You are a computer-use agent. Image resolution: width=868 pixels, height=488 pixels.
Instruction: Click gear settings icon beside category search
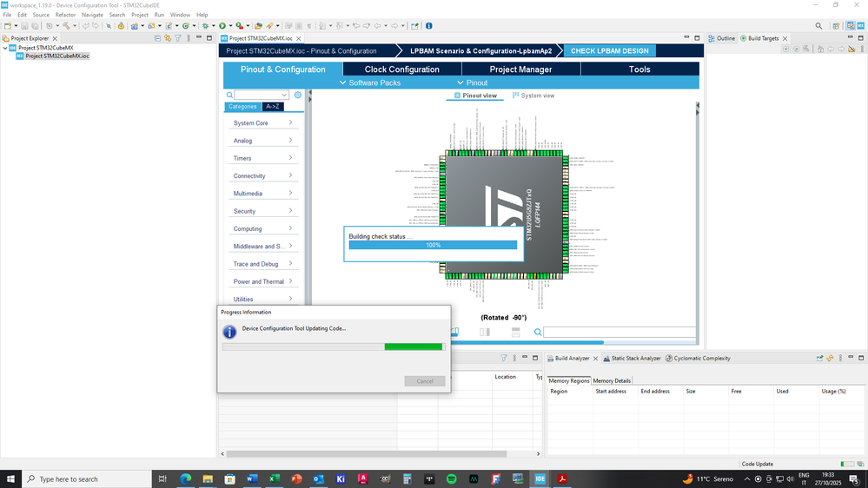click(x=298, y=96)
